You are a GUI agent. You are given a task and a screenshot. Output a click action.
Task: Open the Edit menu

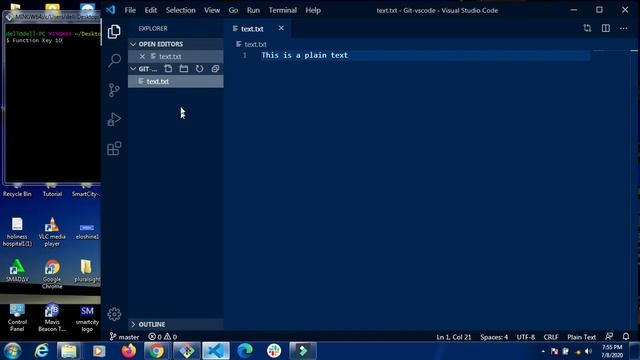coord(151,10)
